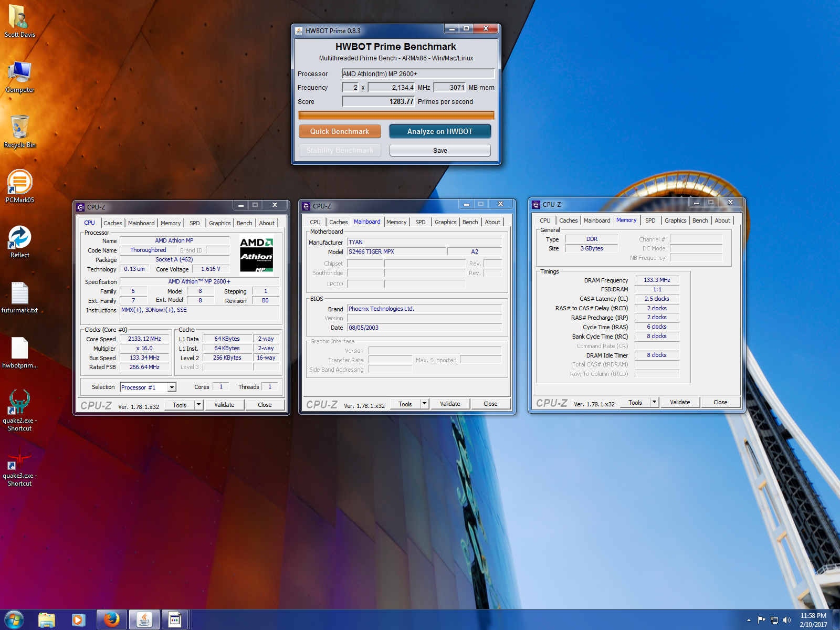
Task: Click the DRAM Frequency 133.3 MHz value
Action: 657,280
